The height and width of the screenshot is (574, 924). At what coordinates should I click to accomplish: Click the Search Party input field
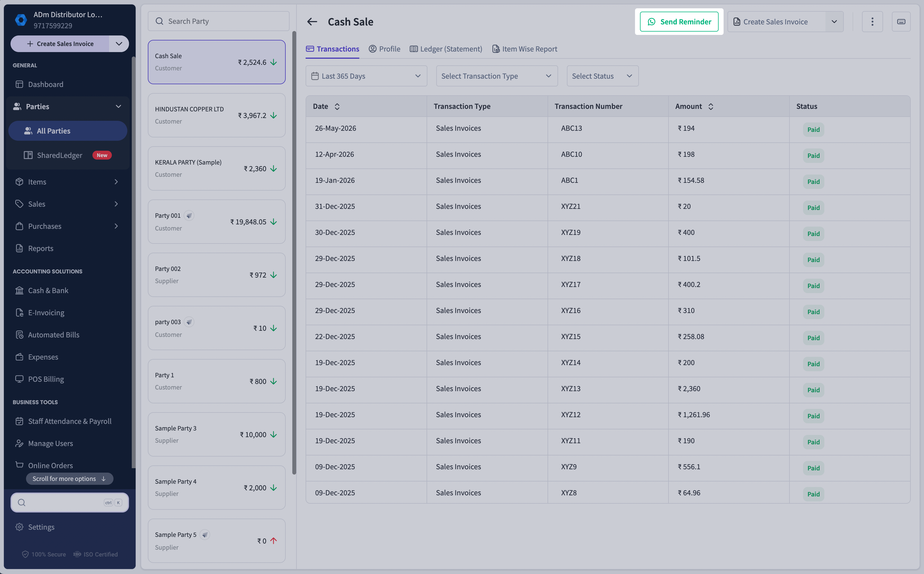pyautogui.click(x=218, y=21)
